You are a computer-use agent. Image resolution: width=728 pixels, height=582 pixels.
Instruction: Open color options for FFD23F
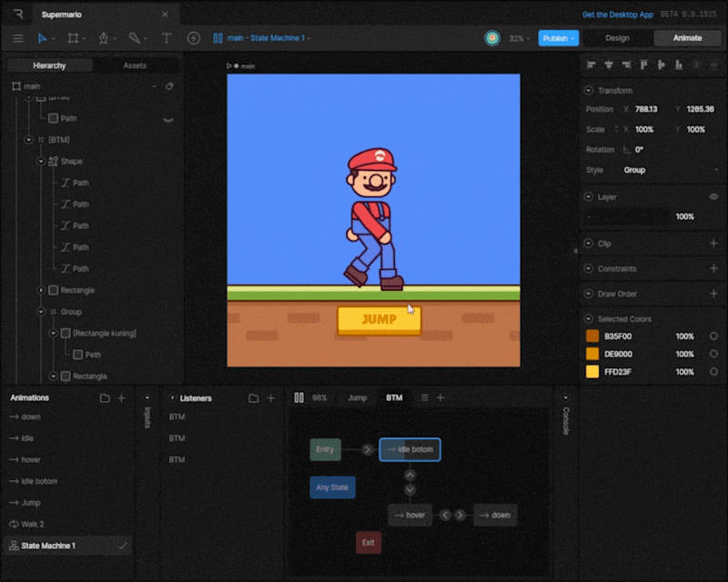[713, 372]
